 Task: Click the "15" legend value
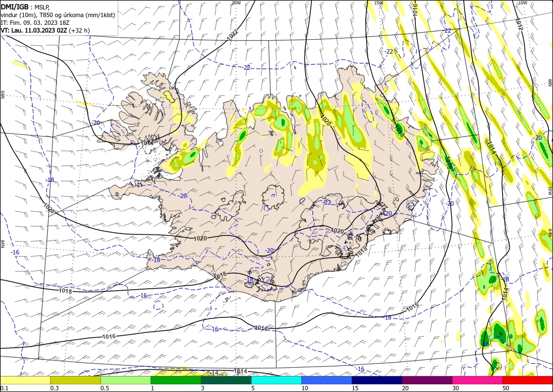355,388
